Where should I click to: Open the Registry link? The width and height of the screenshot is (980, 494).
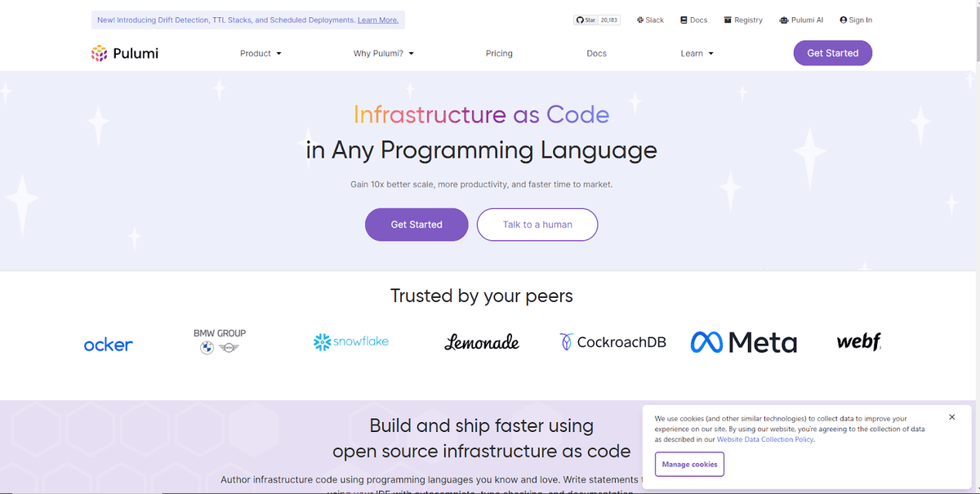tap(743, 20)
